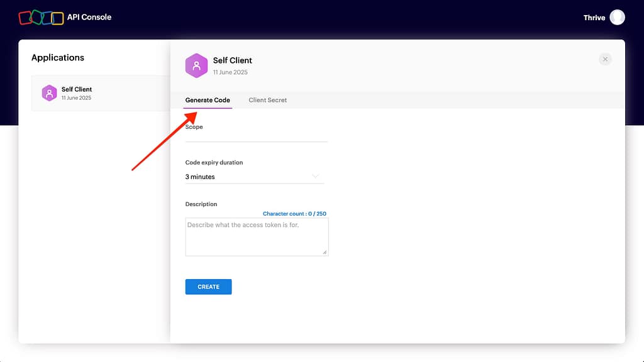Close the Self Client details panel

click(x=605, y=59)
